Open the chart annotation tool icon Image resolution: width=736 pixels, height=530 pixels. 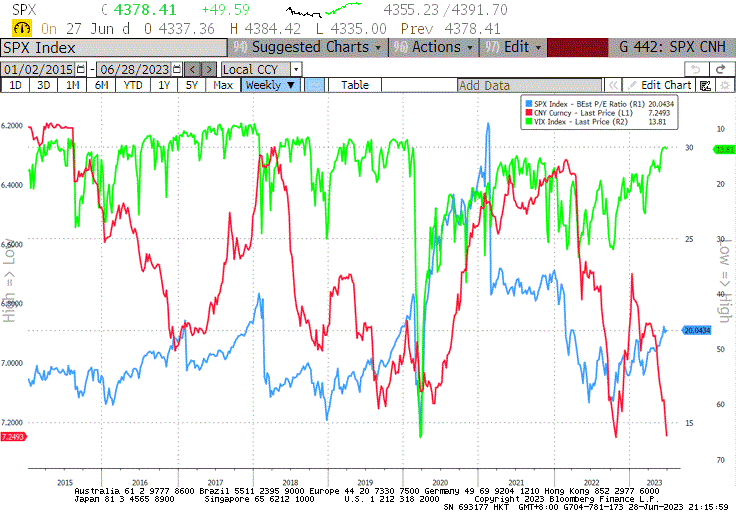tap(705, 85)
